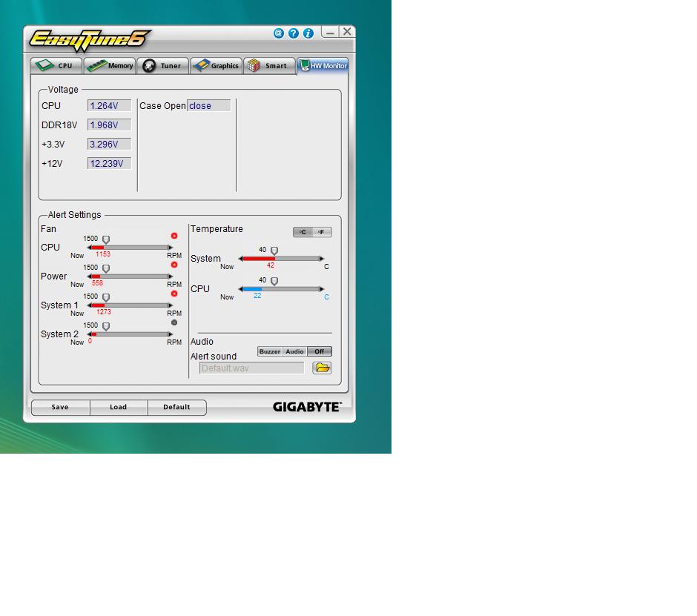Click right arrow of CPU temperature slider
The image size is (697, 616).
tap(322, 289)
